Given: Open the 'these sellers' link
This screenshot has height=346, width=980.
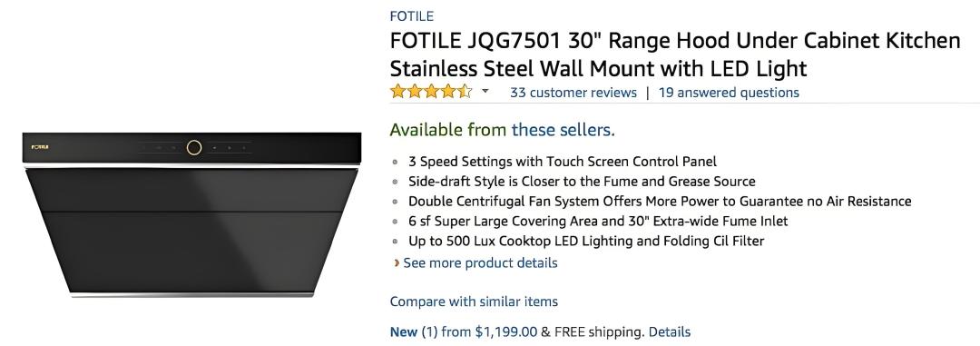Looking at the screenshot, I should pos(563,130).
